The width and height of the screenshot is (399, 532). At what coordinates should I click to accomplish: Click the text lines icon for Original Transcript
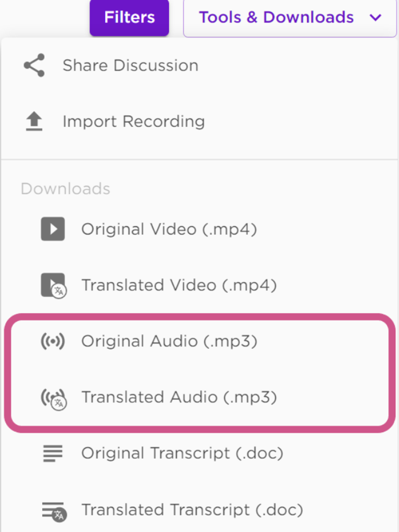53,453
